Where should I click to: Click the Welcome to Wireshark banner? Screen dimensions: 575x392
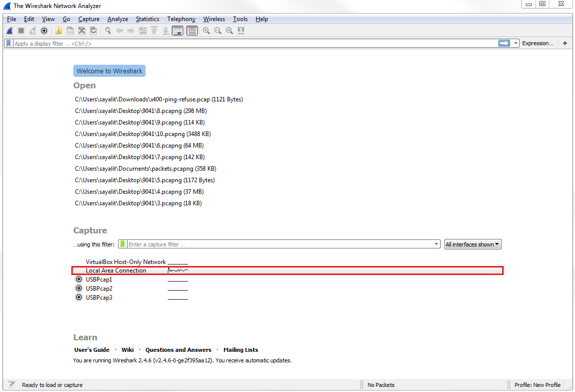(x=109, y=71)
